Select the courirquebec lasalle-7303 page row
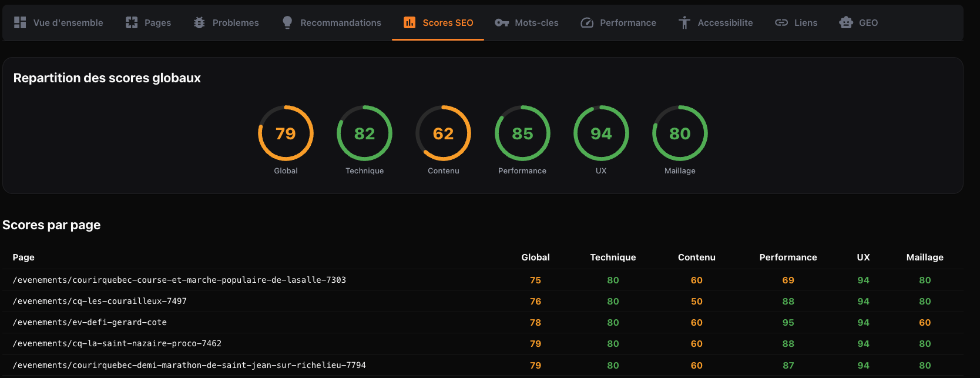The image size is (980, 378). 179,280
